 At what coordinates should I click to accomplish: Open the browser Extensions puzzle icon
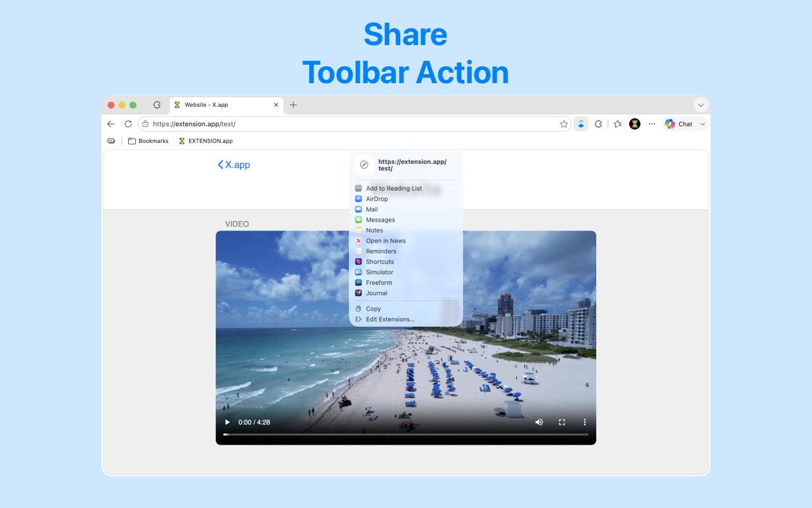[598, 124]
